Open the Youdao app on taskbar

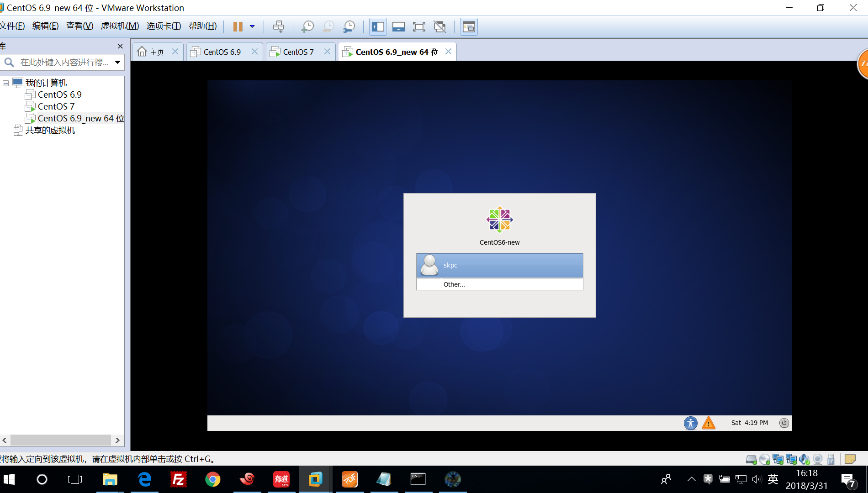[x=281, y=479]
